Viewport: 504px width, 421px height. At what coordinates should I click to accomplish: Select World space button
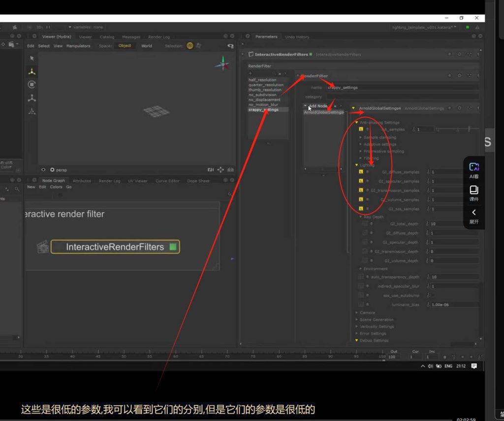(x=147, y=46)
